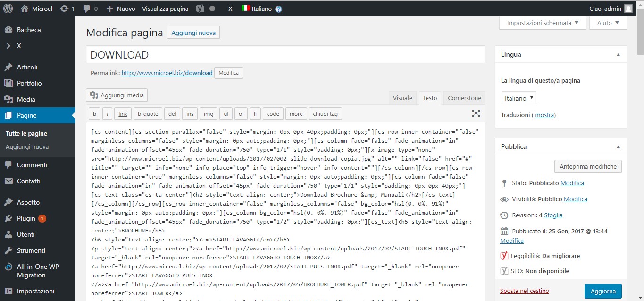
Task: Click the WordPress logo icon
Action: [x=8, y=9]
